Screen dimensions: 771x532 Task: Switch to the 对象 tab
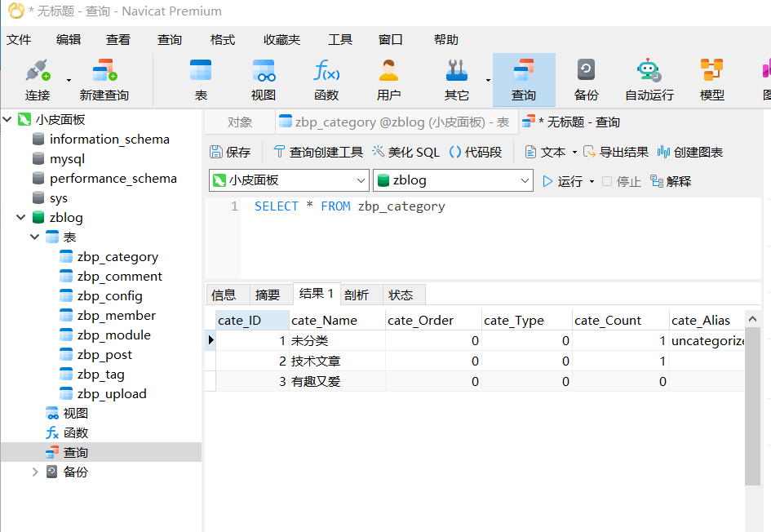[240, 122]
